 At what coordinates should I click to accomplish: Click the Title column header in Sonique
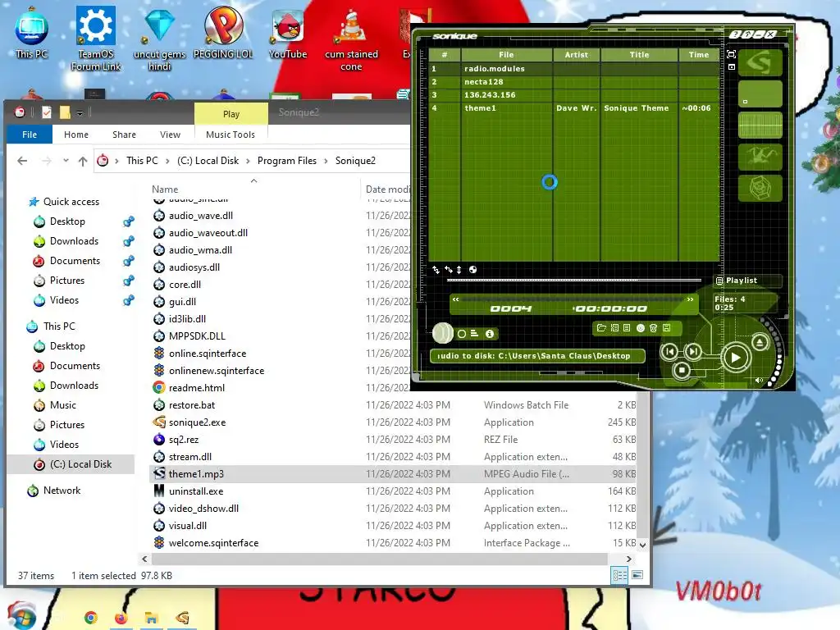[x=639, y=55]
